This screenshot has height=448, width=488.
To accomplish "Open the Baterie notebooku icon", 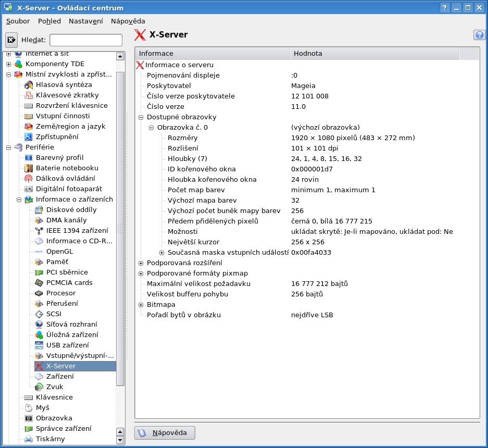I will pyautogui.click(x=29, y=168).
